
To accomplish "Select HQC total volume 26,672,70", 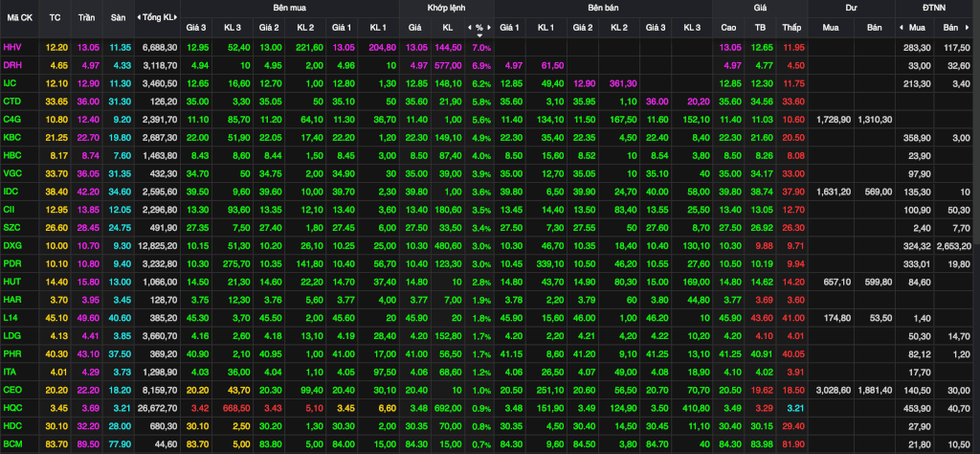I will [x=158, y=407].
